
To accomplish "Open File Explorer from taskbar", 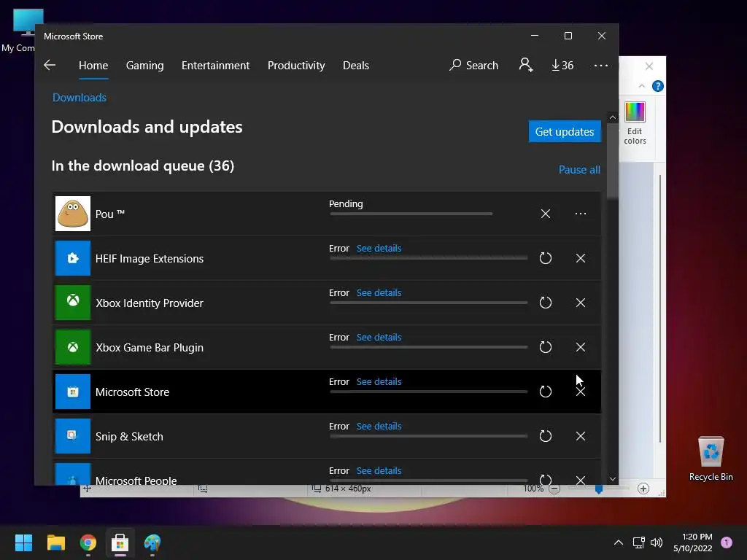I will [55, 542].
